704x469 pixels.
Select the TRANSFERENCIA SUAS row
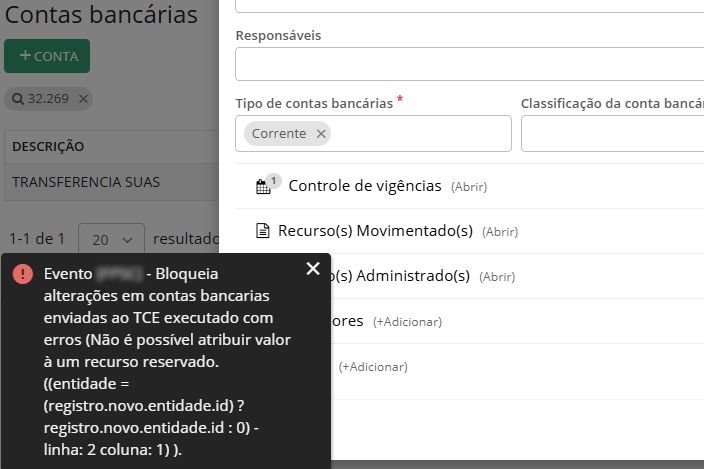(x=111, y=182)
